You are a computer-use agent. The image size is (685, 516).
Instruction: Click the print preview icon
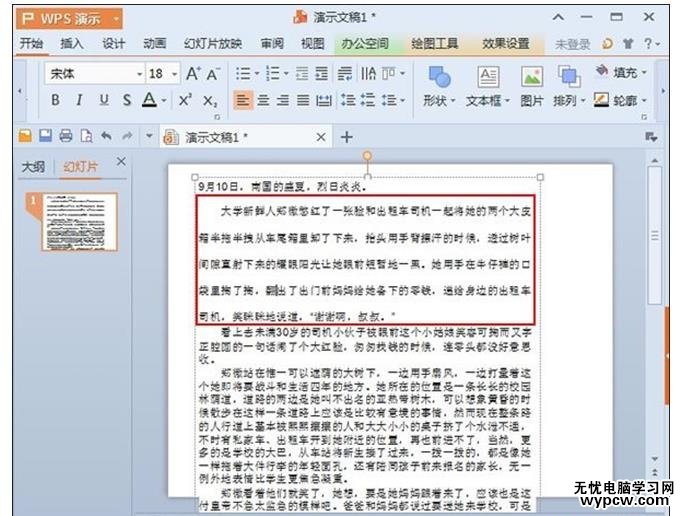(x=86, y=136)
